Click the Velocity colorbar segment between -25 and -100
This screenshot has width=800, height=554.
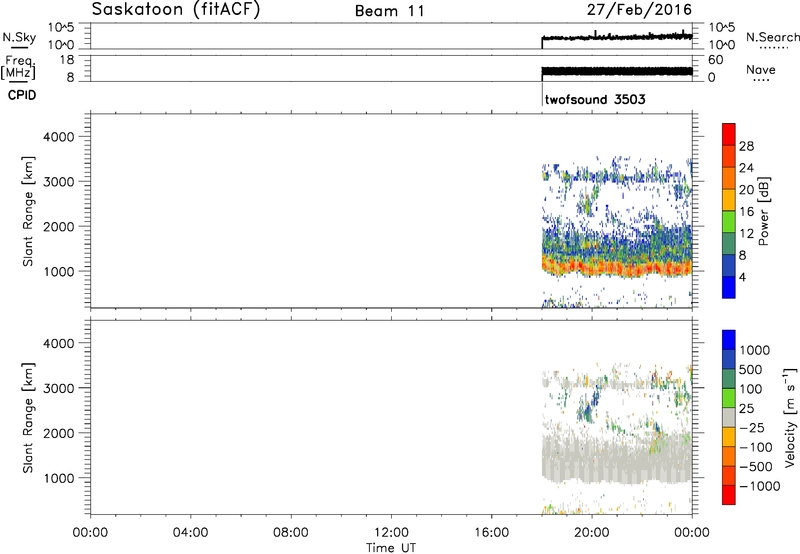[729, 437]
